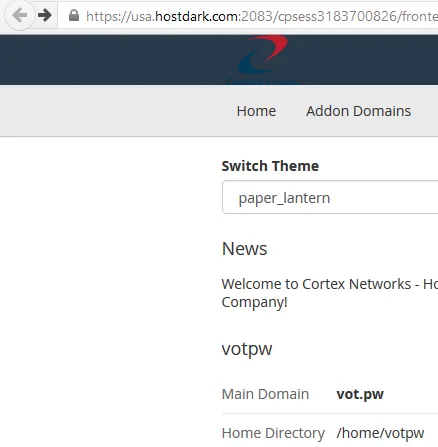The width and height of the screenshot is (438, 447).
Task: Select the News section heading
Action: point(244,249)
